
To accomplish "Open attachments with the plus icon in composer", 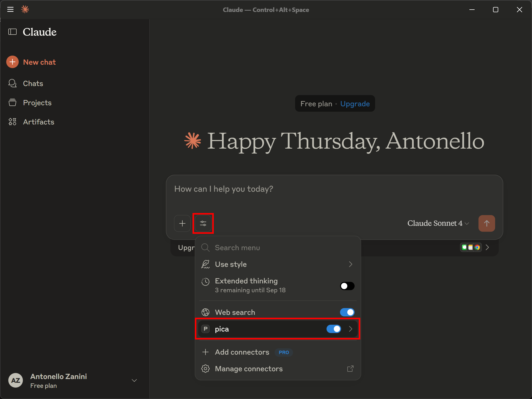I will tap(182, 223).
